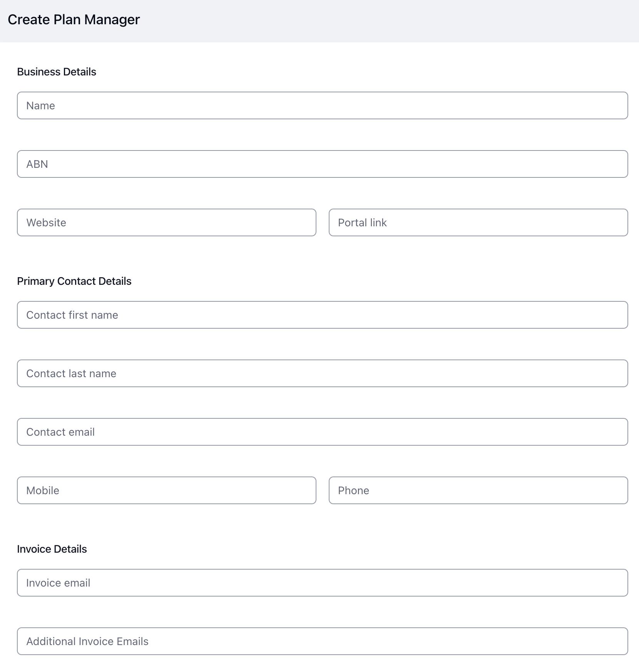The width and height of the screenshot is (639, 672).
Task: Click the Contact email placeholder text
Action: 60,432
